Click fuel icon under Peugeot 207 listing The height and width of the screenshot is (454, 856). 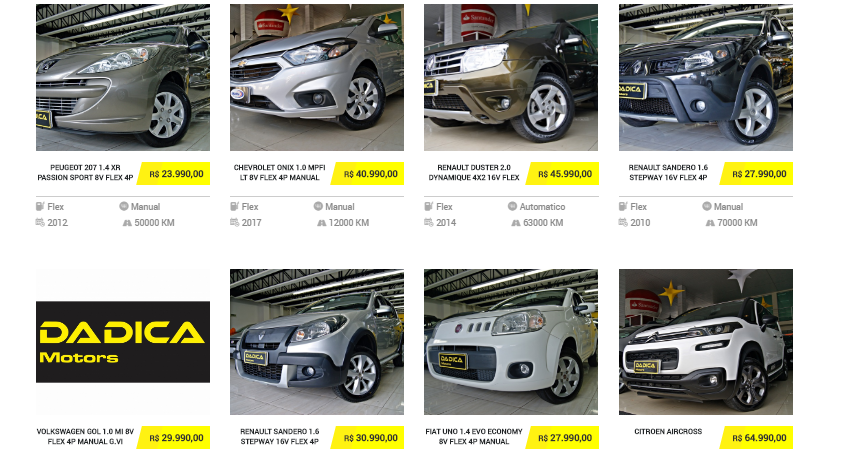(x=40, y=206)
